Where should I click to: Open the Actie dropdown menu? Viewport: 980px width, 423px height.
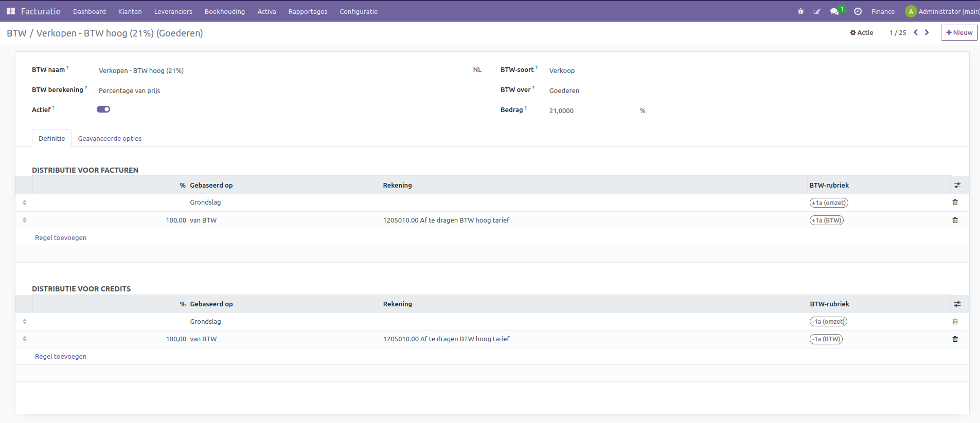pos(862,33)
